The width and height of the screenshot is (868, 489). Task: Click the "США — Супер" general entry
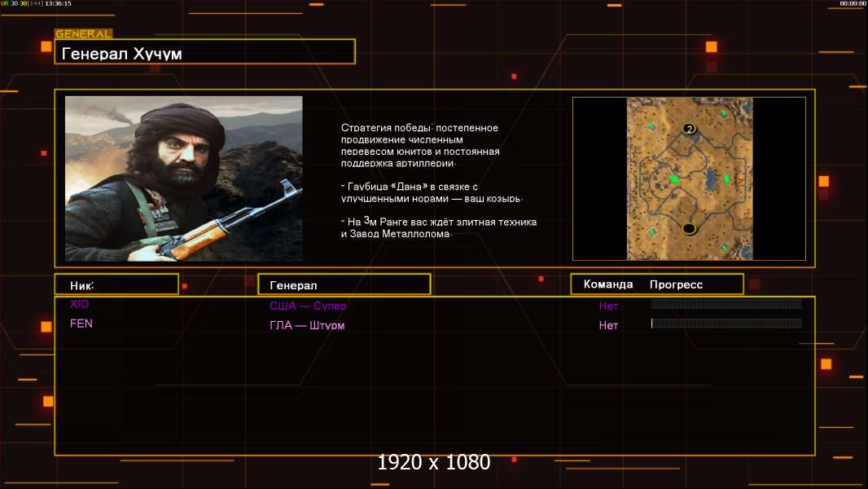pyautogui.click(x=308, y=306)
